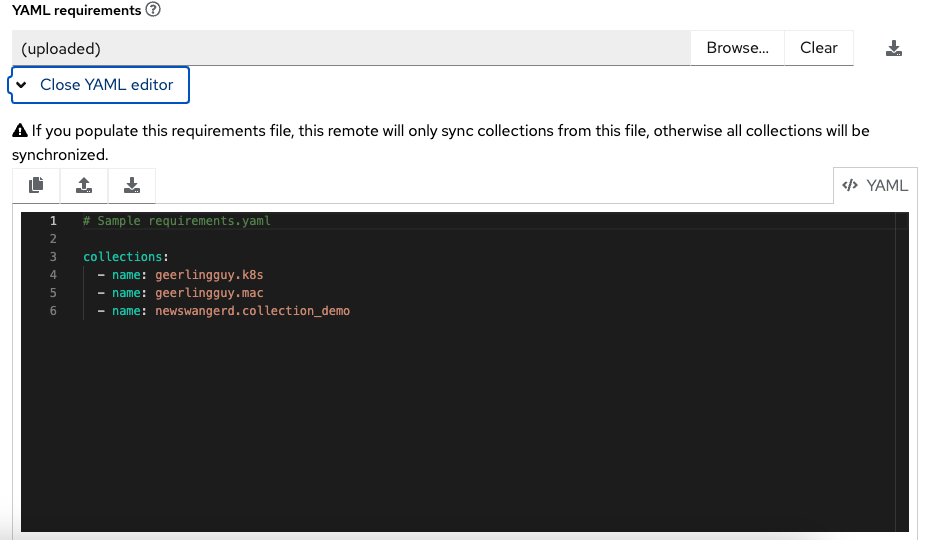Click the help icon beside YAML requirements
The height and width of the screenshot is (540, 925).
(x=153, y=10)
